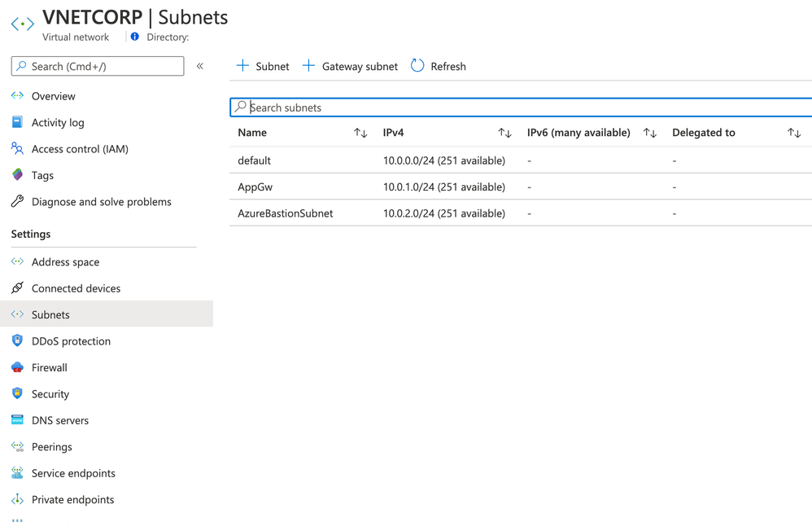
Task: Click the Search subnets field
Action: [521, 107]
